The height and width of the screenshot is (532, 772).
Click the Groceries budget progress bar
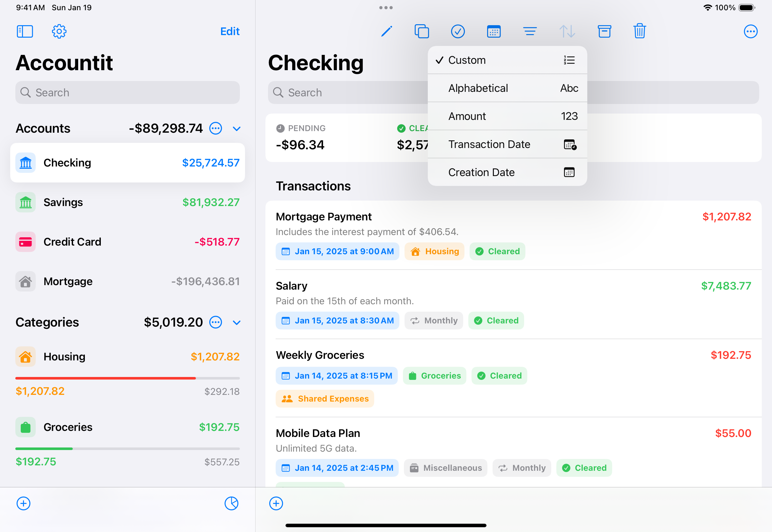pos(128,449)
